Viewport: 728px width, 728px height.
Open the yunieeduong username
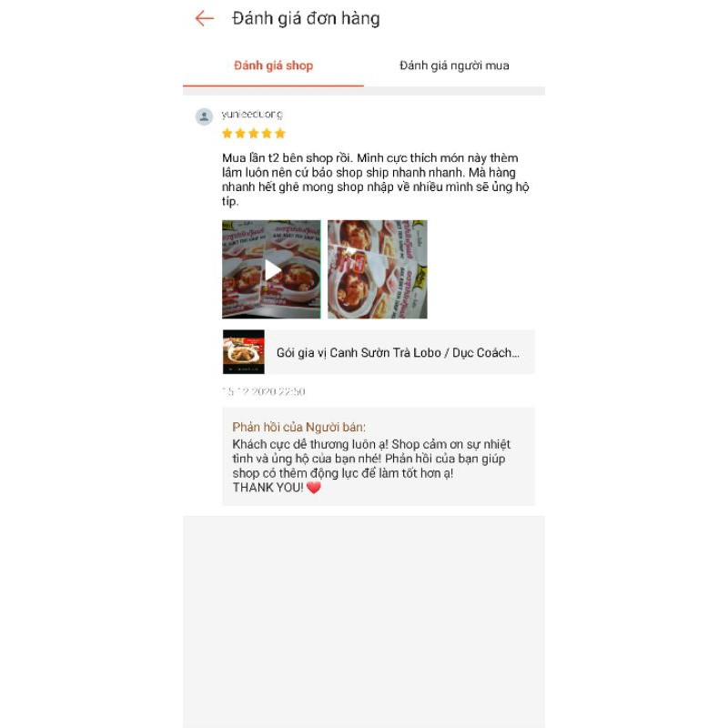252,114
